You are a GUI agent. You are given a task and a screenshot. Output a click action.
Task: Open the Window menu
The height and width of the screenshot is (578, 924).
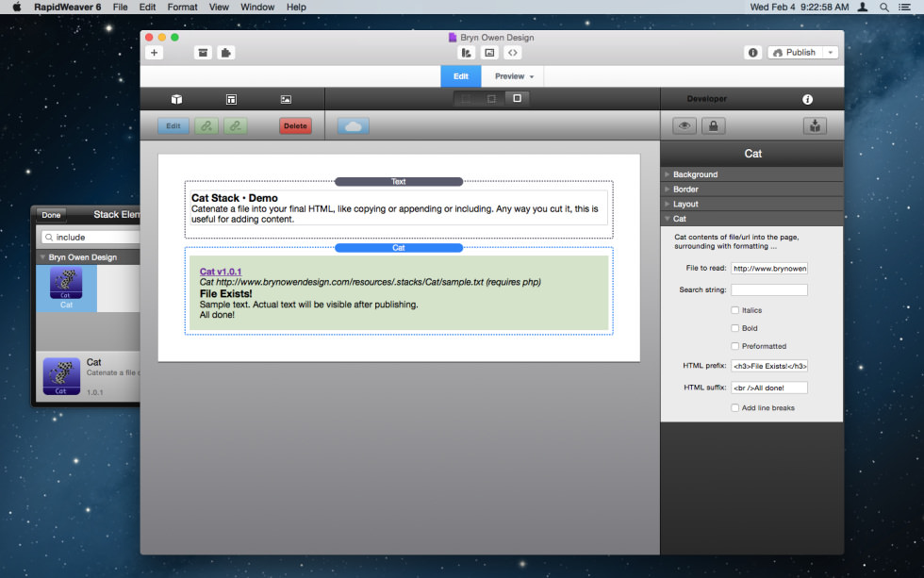[257, 7]
